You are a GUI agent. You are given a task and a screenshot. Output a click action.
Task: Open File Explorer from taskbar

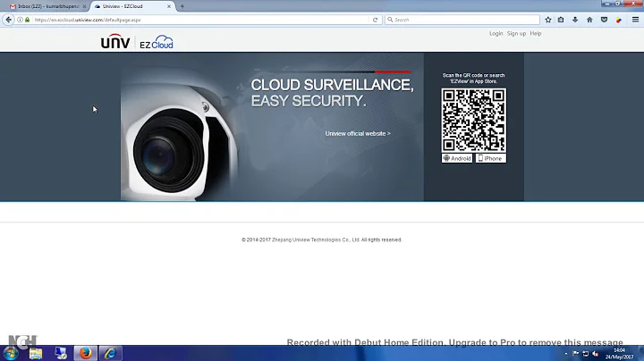click(36, 353)
